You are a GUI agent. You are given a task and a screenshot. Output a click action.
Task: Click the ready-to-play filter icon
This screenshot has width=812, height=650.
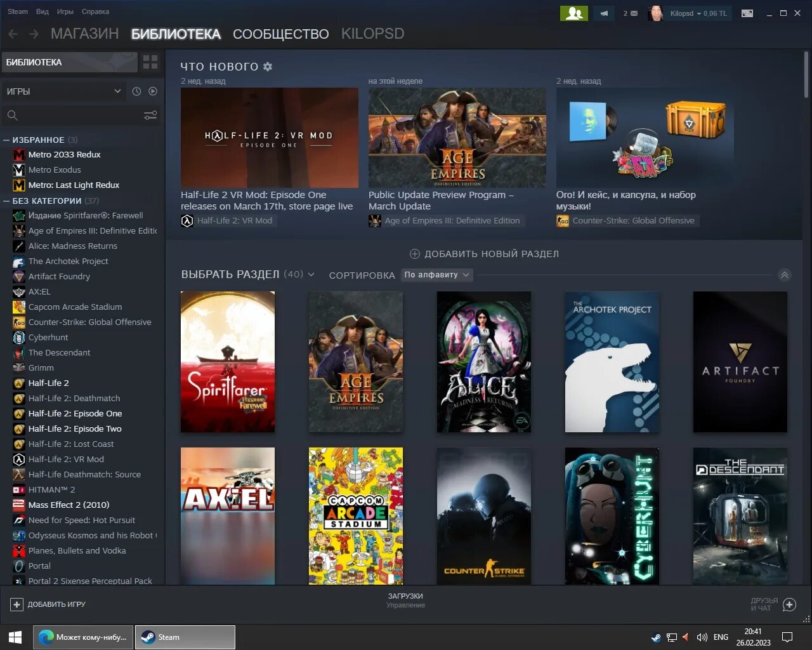pyautogui.click(x=153, y=91)
